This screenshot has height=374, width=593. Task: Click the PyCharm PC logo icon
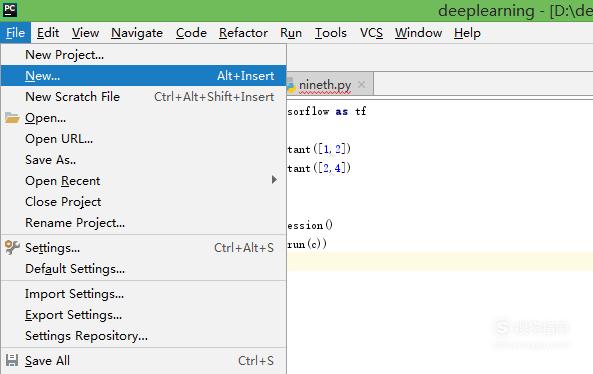point(9,9)
